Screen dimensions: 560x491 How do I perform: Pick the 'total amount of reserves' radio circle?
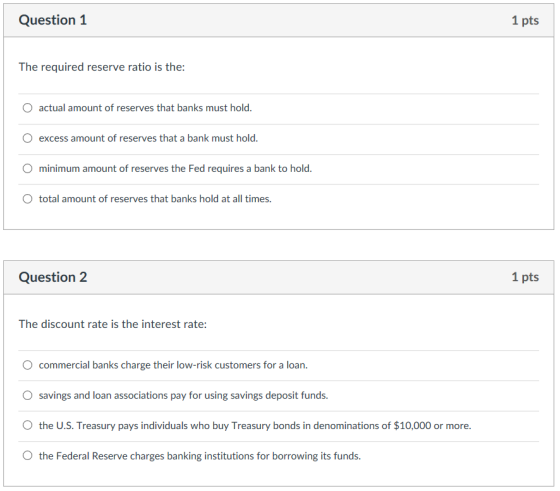(28, 199)
